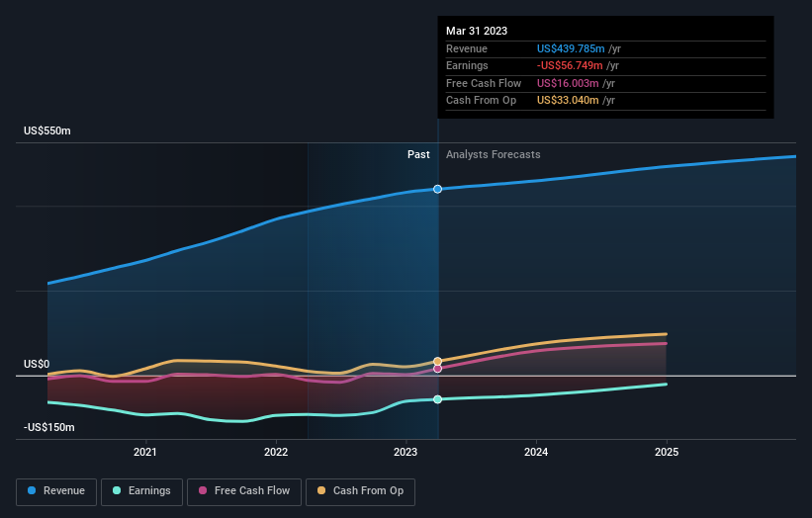Click the Analysts Forecasts label
This screenshot has height=518, width=812.
[493, 155]
